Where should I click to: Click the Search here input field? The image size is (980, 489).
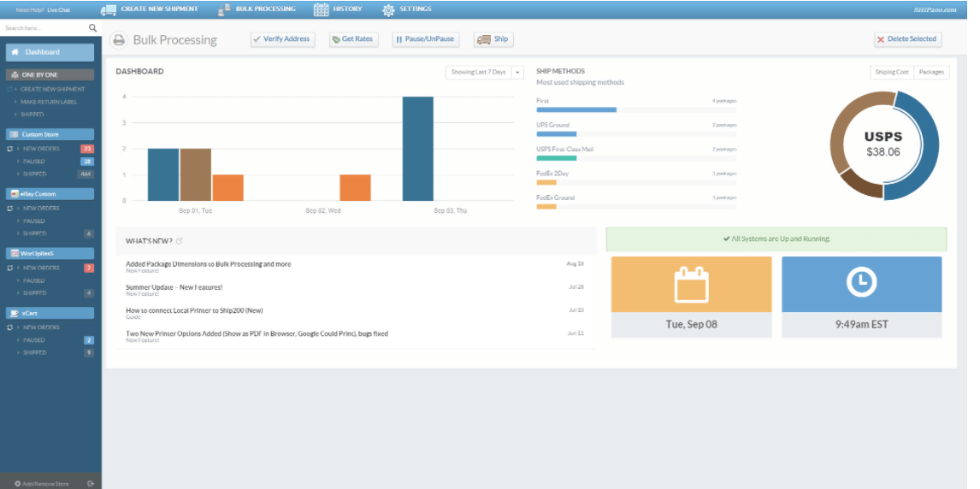coord(44,28)
